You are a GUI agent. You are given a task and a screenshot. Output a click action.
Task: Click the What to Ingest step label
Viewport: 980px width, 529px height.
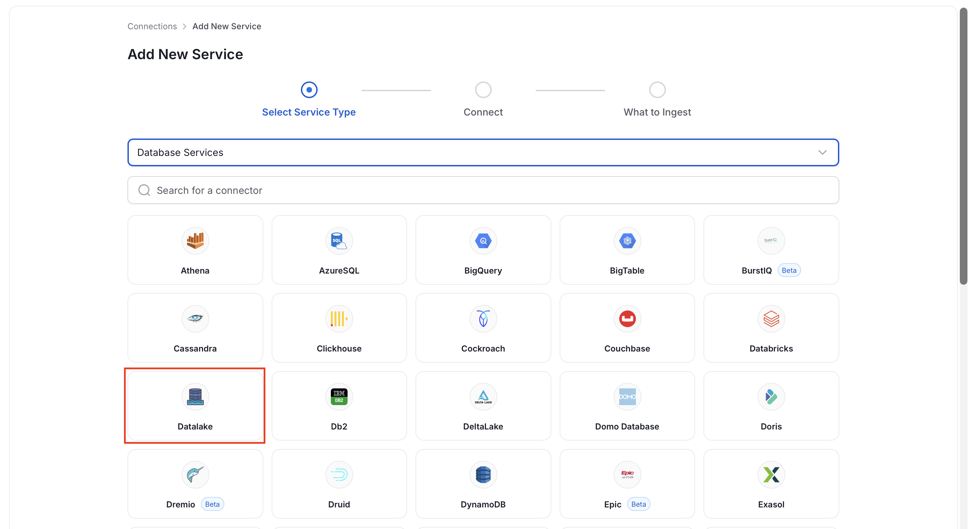pos(658,112)
